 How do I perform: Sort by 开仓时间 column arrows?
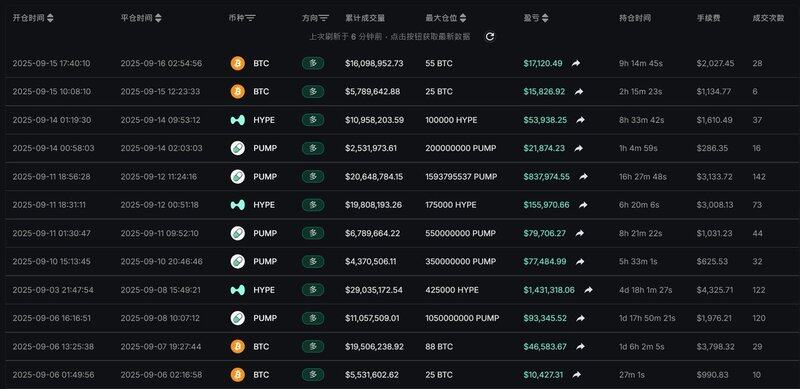pyautogui.click(x=50, y=18)
